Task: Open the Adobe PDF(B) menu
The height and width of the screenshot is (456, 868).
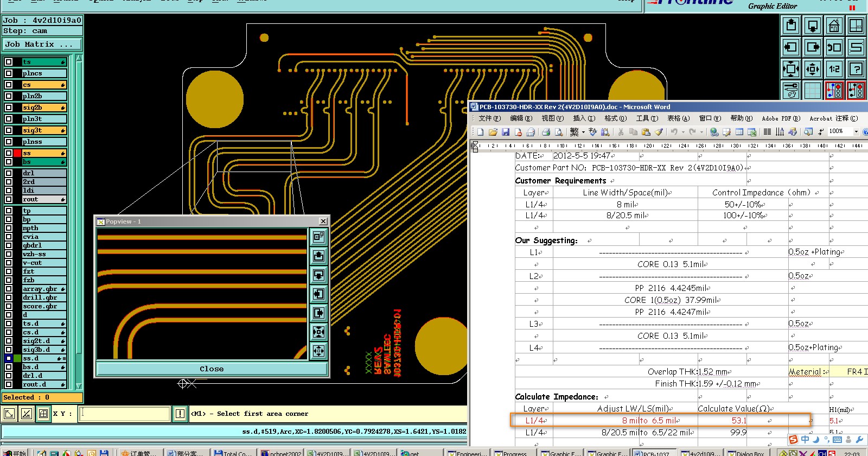Action: click(x=781, y=118)
